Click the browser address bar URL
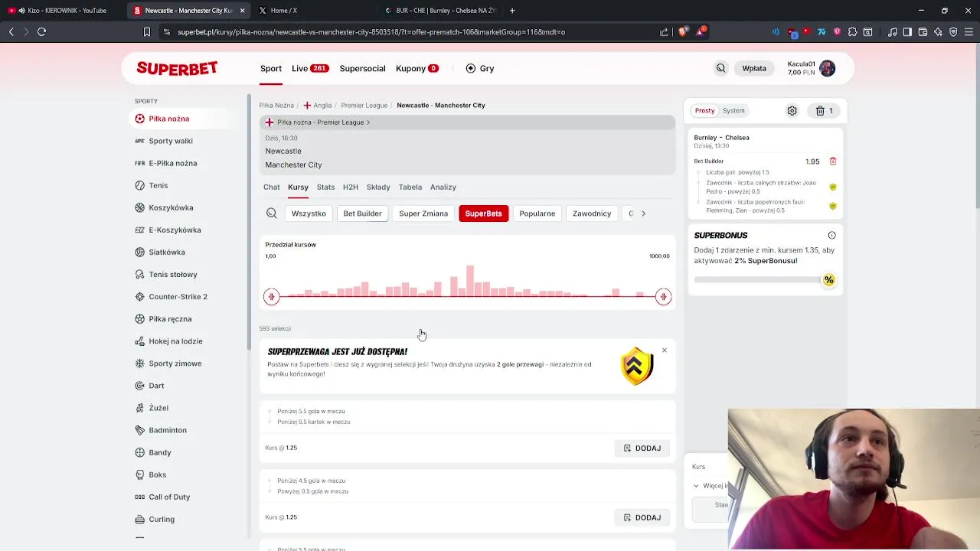 pos(371,32)
